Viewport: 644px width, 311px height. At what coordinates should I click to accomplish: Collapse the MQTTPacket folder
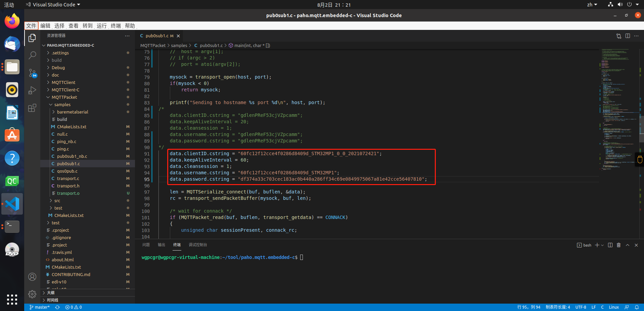[88, 97]
